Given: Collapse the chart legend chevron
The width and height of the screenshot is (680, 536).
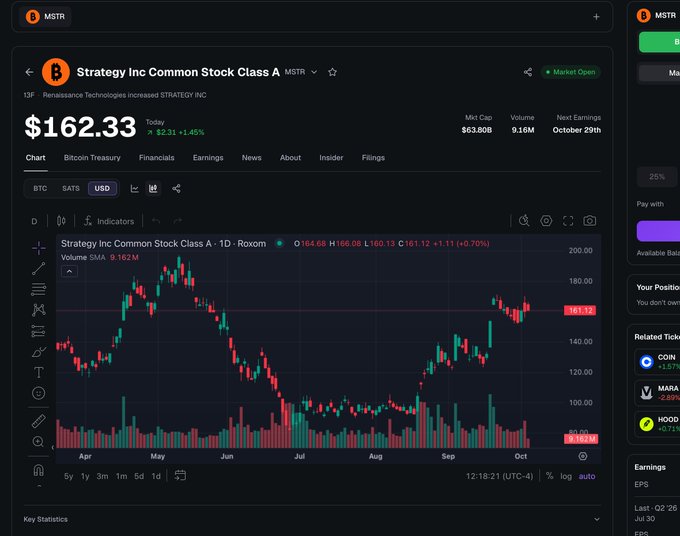Looking at the screenshot, I should (x=69, y=271).
